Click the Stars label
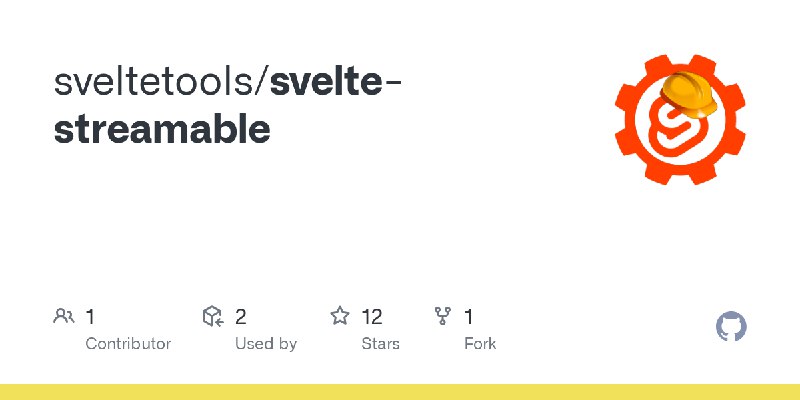 click(x=381, y=344)
